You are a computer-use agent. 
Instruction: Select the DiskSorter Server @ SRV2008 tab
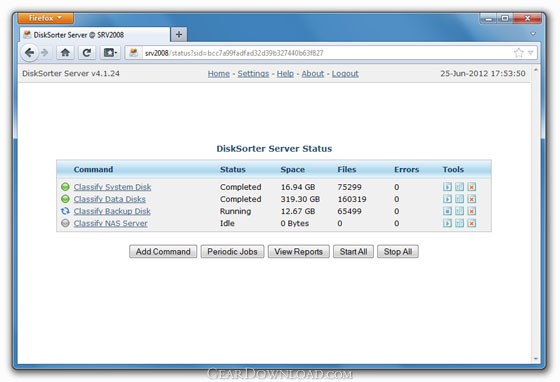coord(95,35)
